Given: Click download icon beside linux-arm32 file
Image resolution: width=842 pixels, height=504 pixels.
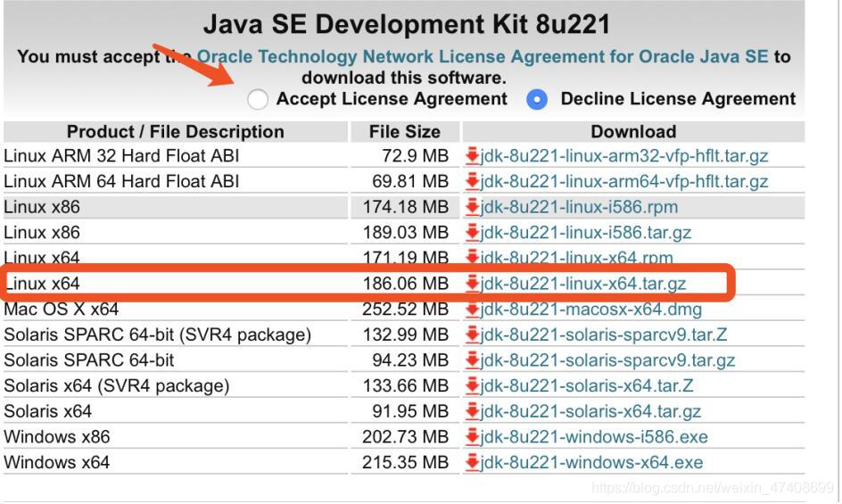Looking at the screenshot, I should pos(472,156).
